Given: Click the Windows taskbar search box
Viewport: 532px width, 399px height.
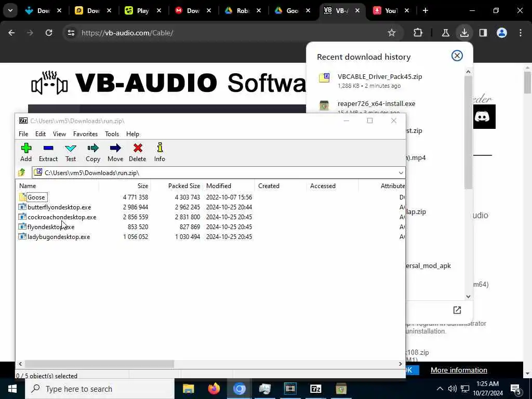Looking at the screenshot, I should pos(100,389).
